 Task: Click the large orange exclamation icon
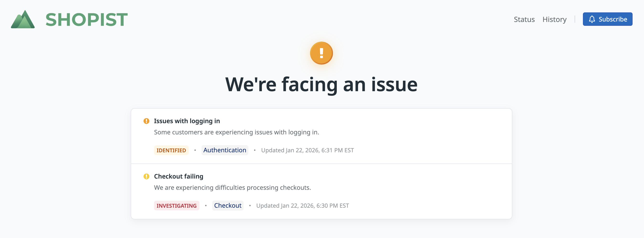(321, 53)
